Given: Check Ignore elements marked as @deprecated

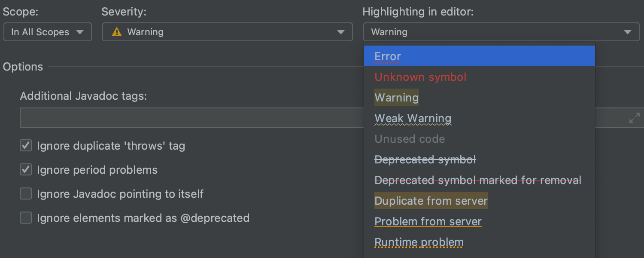Looking at the screenshot, I should click(x=26, y=218).
